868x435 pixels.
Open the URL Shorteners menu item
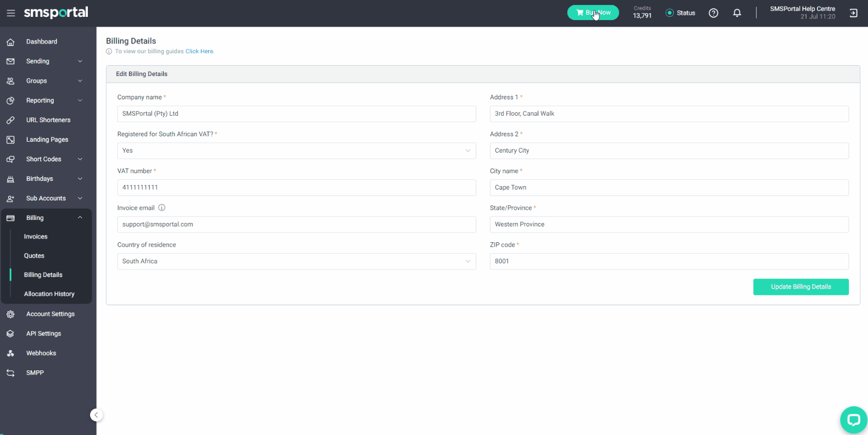click(x=48, y=120)
